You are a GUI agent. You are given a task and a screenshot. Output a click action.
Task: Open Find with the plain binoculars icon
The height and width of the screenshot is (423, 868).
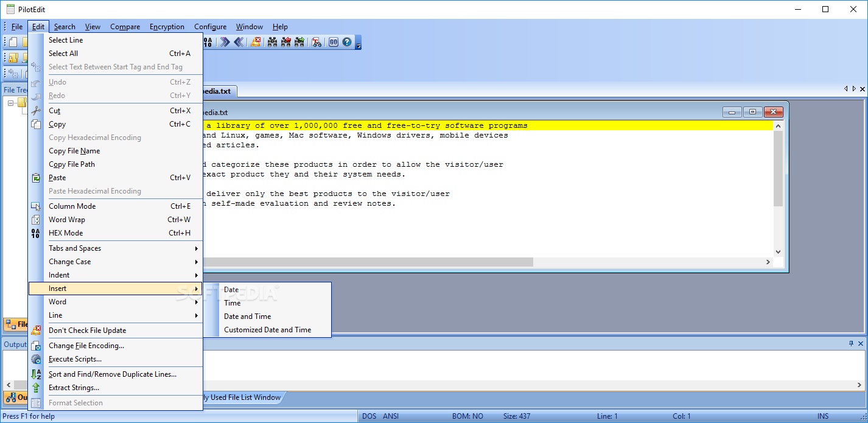(272, 42)
